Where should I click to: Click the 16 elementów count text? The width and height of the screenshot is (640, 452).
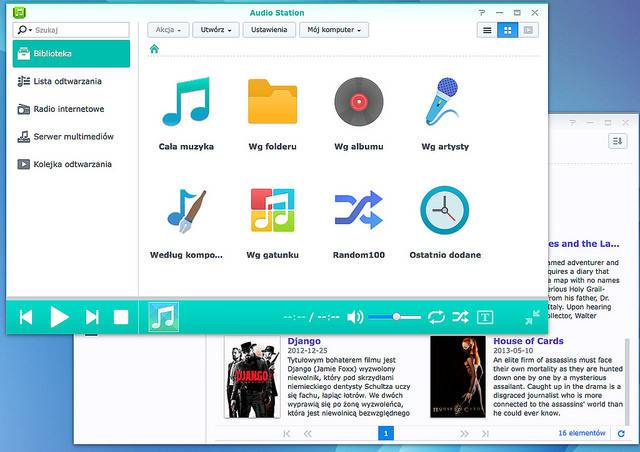tap(582, 433)
